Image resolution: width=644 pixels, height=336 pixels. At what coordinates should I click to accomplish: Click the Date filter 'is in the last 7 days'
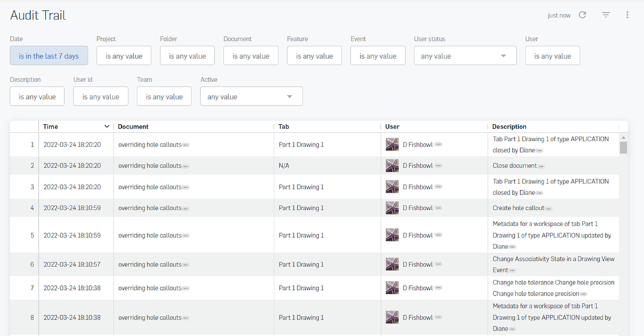coord(49,56)
